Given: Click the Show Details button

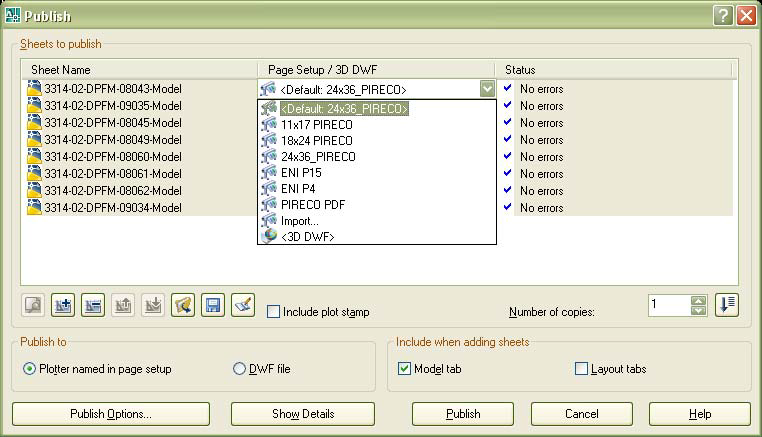Looking at the screenshot, I should coord(303,414).
